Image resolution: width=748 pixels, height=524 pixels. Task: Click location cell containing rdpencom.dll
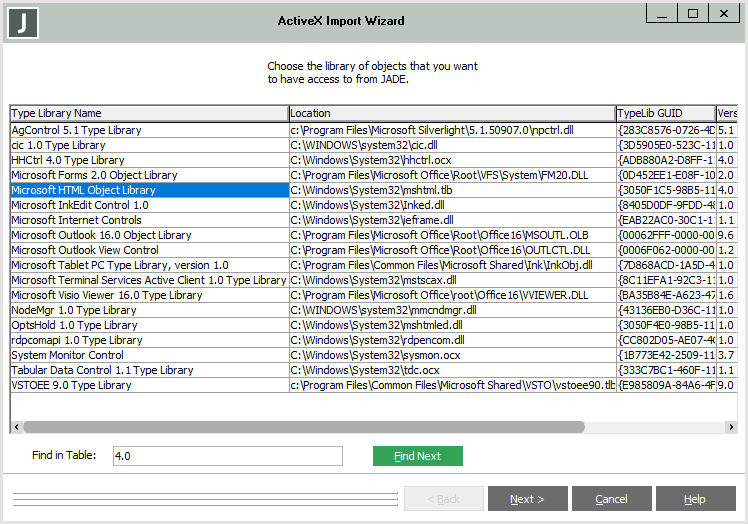[452, 340]
